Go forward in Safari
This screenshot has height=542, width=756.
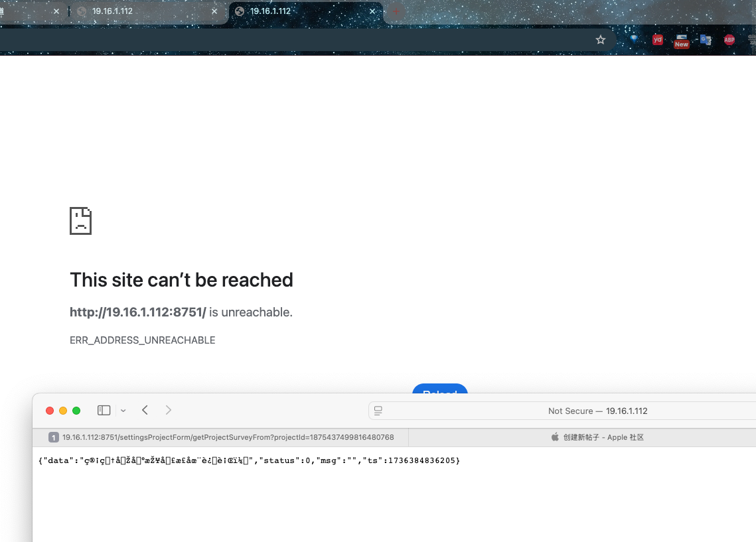click(x=169, y=411)
